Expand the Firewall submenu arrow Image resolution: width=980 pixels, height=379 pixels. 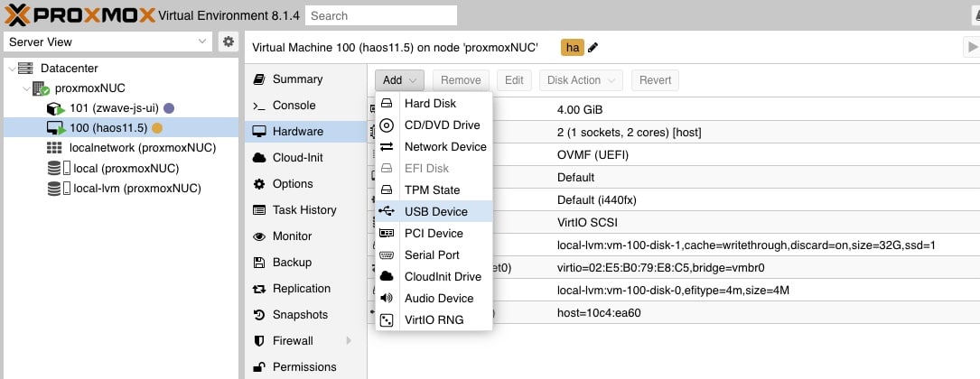point(348,341)
